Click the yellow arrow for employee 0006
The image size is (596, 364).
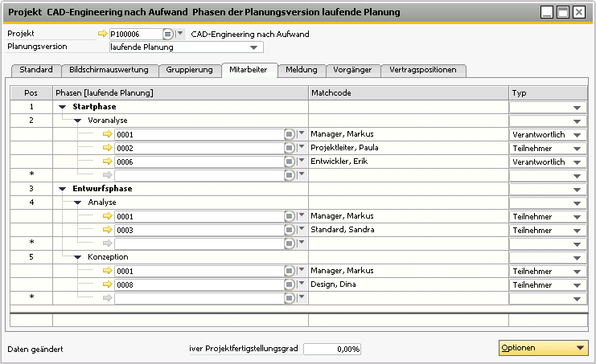[107, 162]
